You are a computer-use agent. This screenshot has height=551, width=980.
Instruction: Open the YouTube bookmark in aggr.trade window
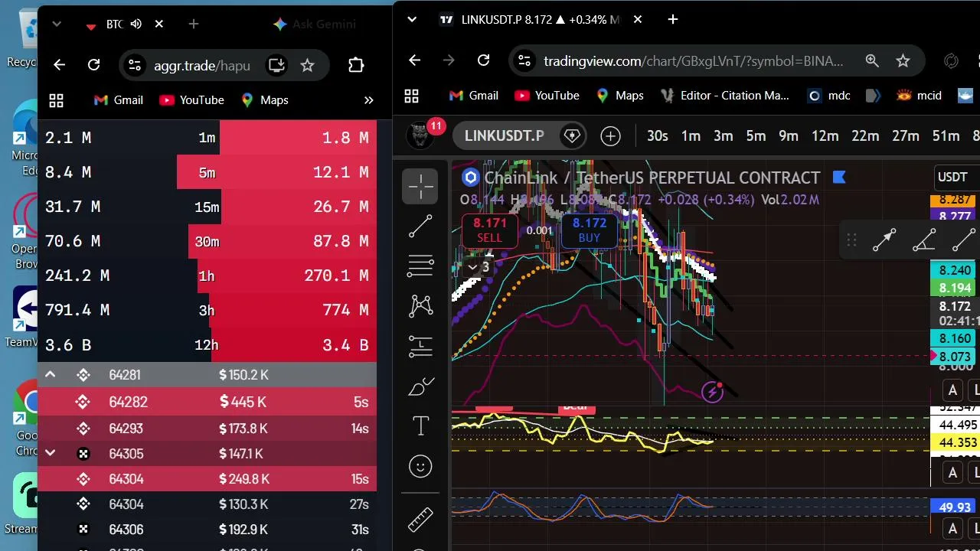191,100
